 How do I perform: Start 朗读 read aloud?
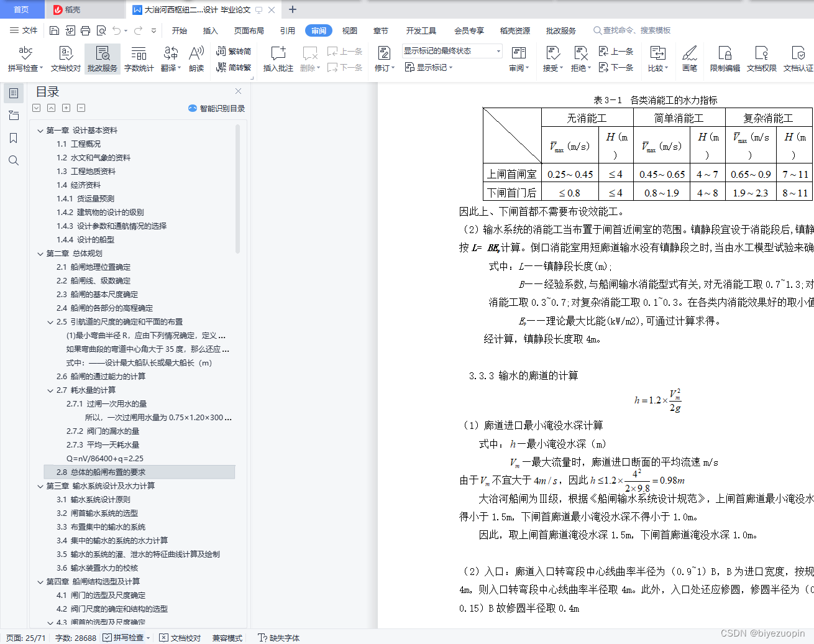click(x=196, y=59)
